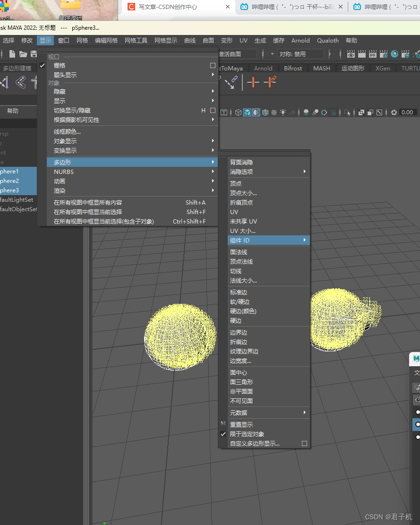This screenshot has height=525, width=420.
Task: Click the orange bar with chain-link shelf icon
Action: coord(270,82)
